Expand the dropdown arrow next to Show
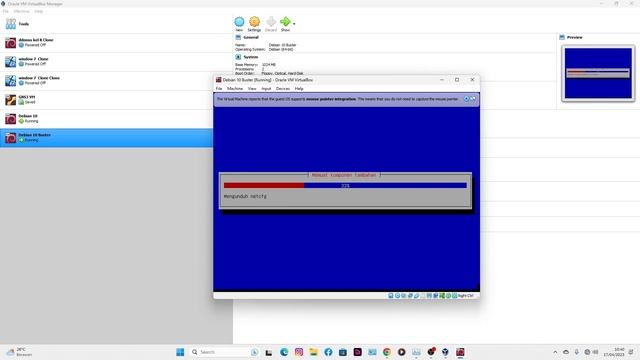This screenshot has width=640, height=360. pos(294,24)
